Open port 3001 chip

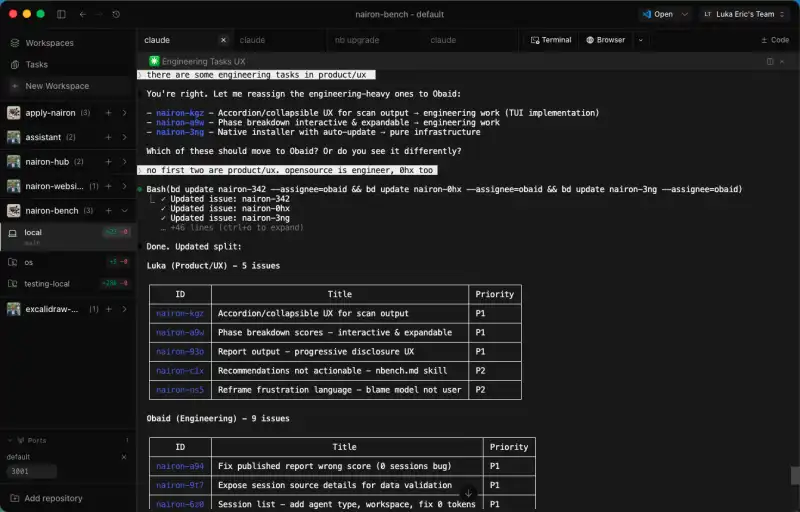pos(31,471)
